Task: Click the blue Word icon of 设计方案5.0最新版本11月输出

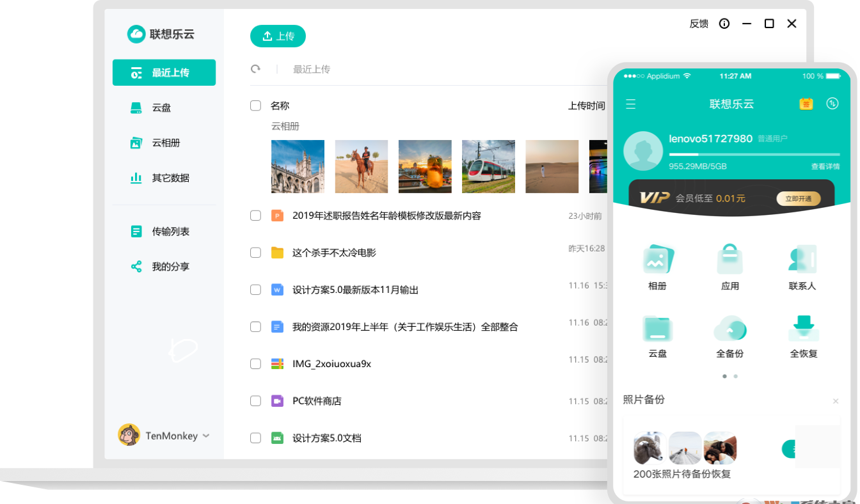Action: 277,290
